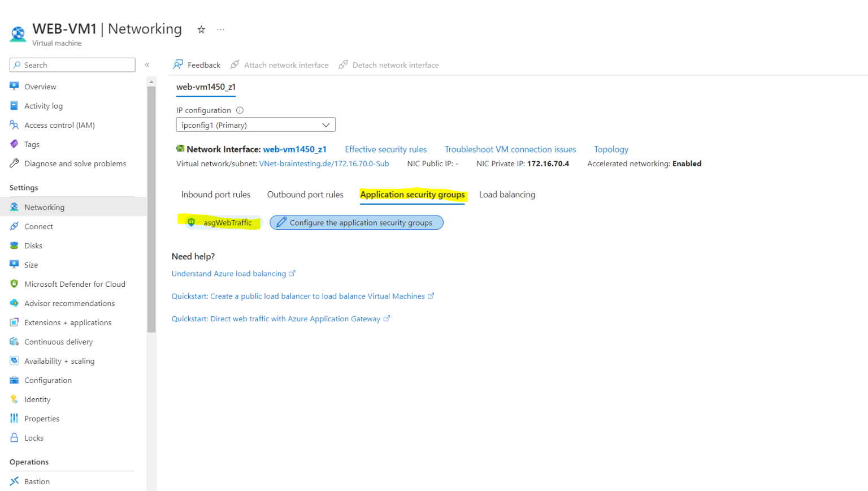Click the Networking icon in sidebar
This screenshot has width=868, height=491.
click(x=14, y=207)
